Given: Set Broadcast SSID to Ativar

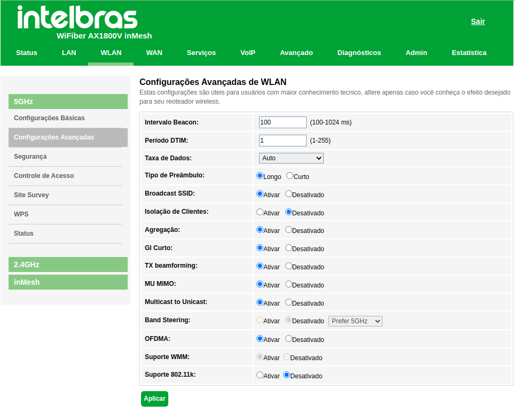Looking at the screenshot, I should 260,194.
